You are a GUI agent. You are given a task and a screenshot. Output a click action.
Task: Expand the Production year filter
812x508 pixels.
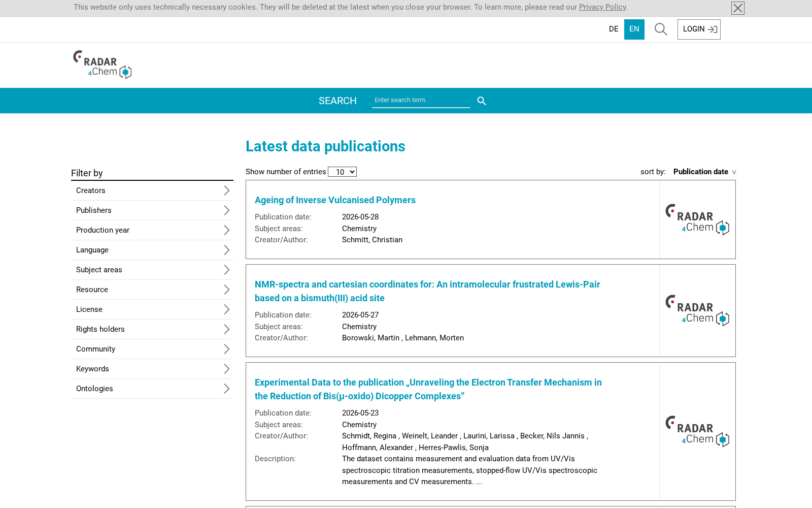[152, 230]
